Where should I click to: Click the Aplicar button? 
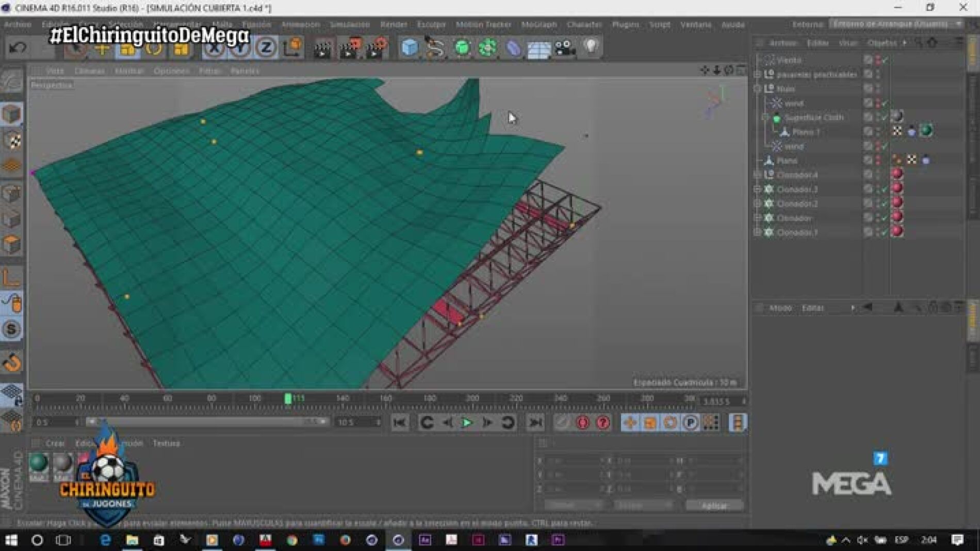pos(714,506)
